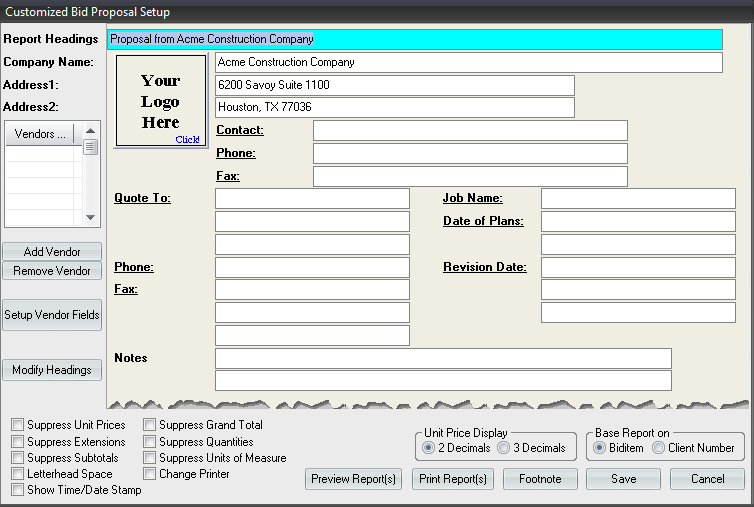Choose Client Number as report base
This screenshot has height=507, width=754.
coord(658,448)
